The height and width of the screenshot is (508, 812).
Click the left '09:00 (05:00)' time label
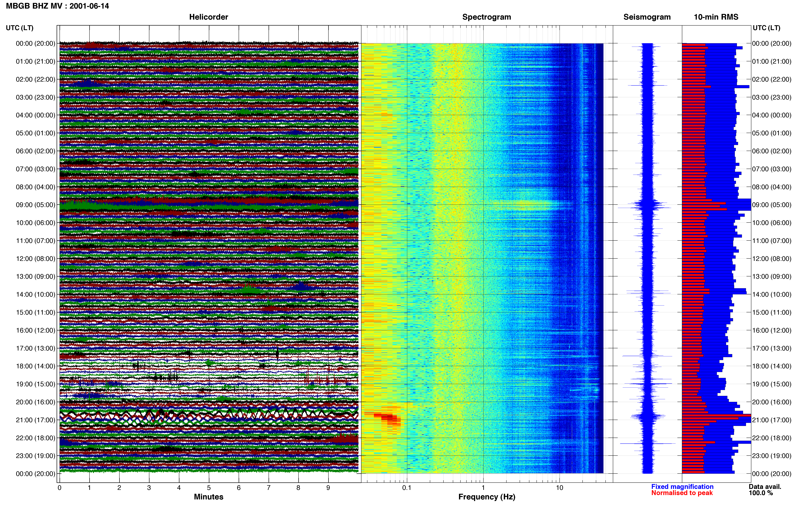click(36, 205)
